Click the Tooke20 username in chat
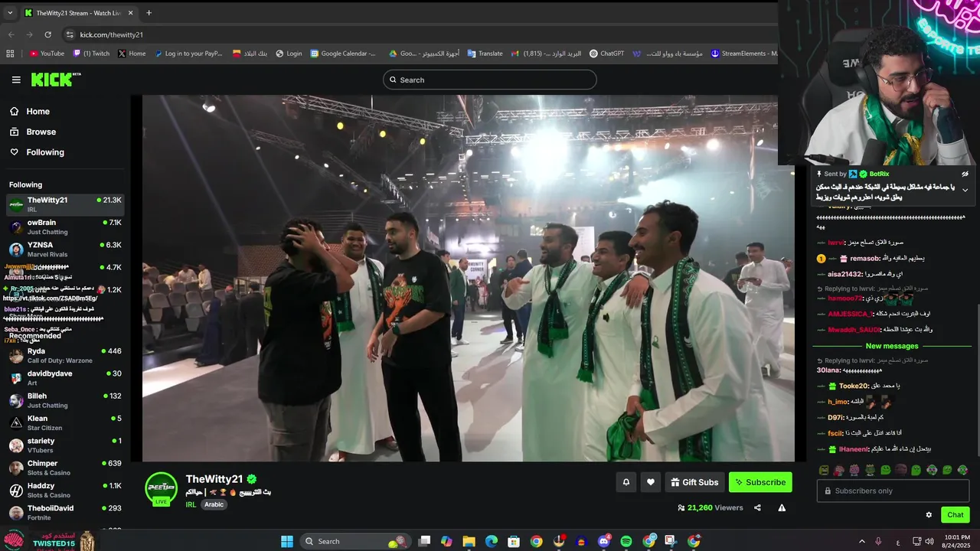This screenshot has height=551, width=980. click(x=854, y=386)
